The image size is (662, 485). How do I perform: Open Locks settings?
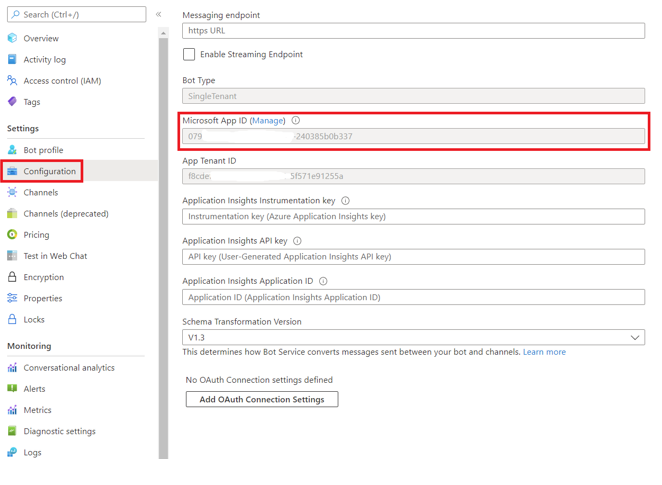pos(34,320)
